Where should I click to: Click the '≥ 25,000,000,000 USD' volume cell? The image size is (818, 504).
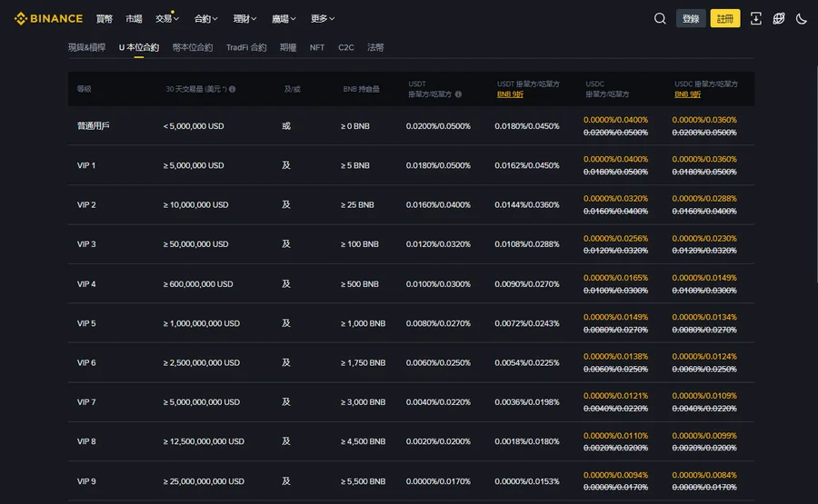click(x=204, y=481)
